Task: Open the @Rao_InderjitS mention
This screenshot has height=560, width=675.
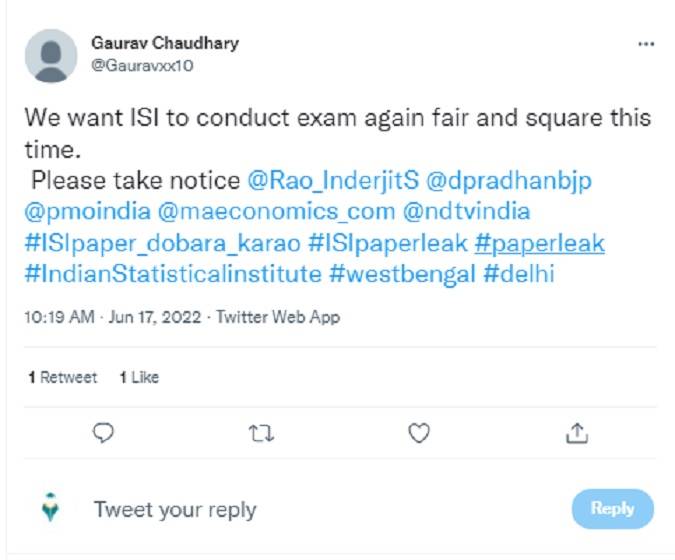Action: 333,181
